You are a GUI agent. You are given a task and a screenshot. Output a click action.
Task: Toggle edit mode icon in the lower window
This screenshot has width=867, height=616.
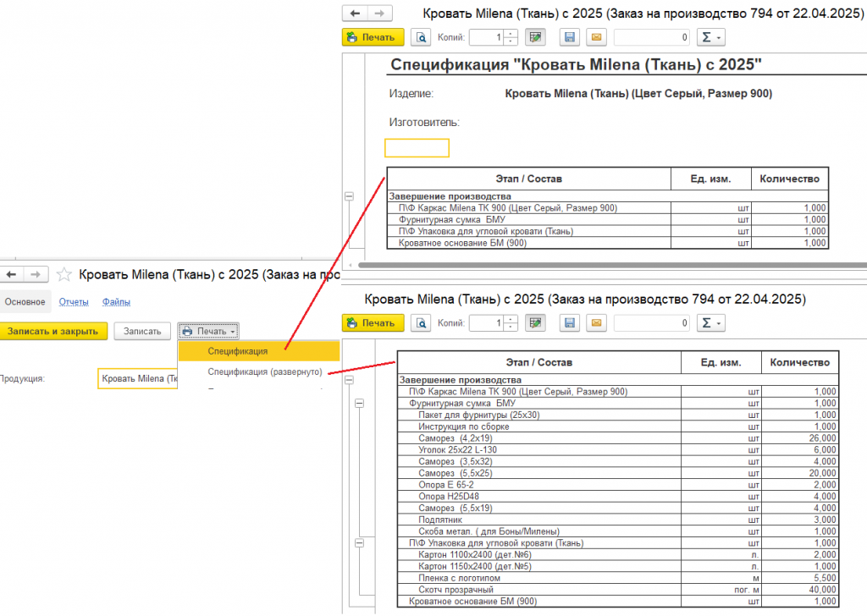(535, 323)
